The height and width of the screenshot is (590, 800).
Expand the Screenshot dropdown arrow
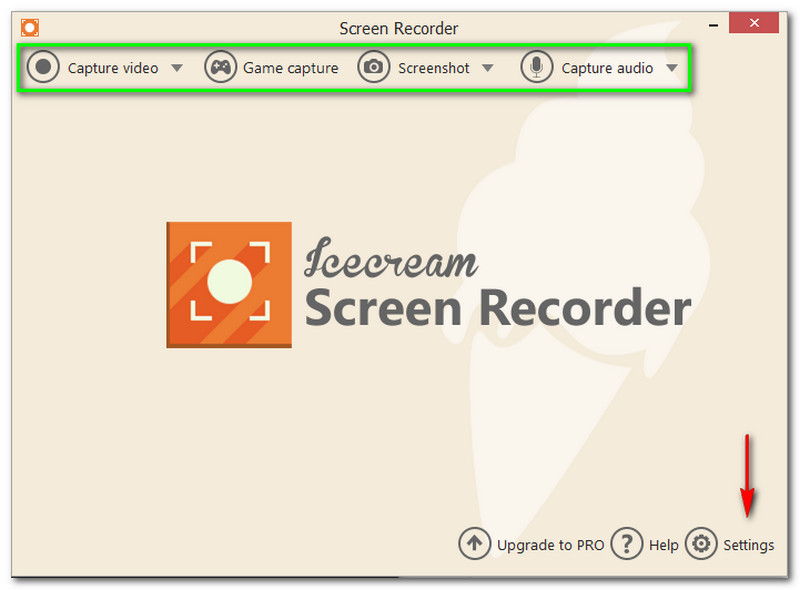coord(488,68)
